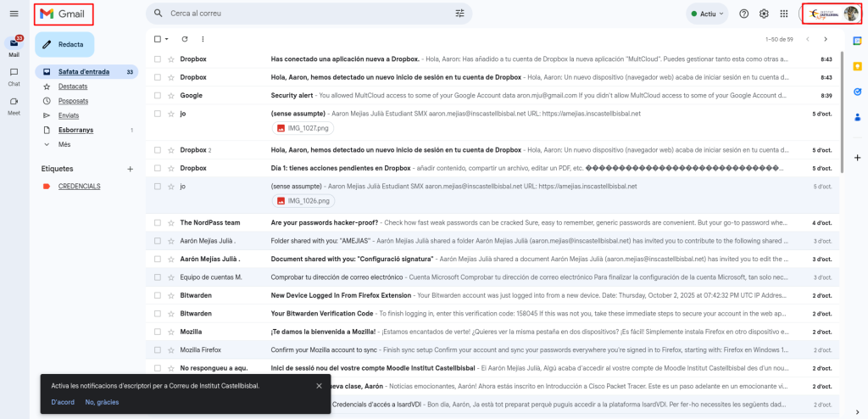Open the Enviats folder
The height and width of the screenshot is (419, 868).
69,115
